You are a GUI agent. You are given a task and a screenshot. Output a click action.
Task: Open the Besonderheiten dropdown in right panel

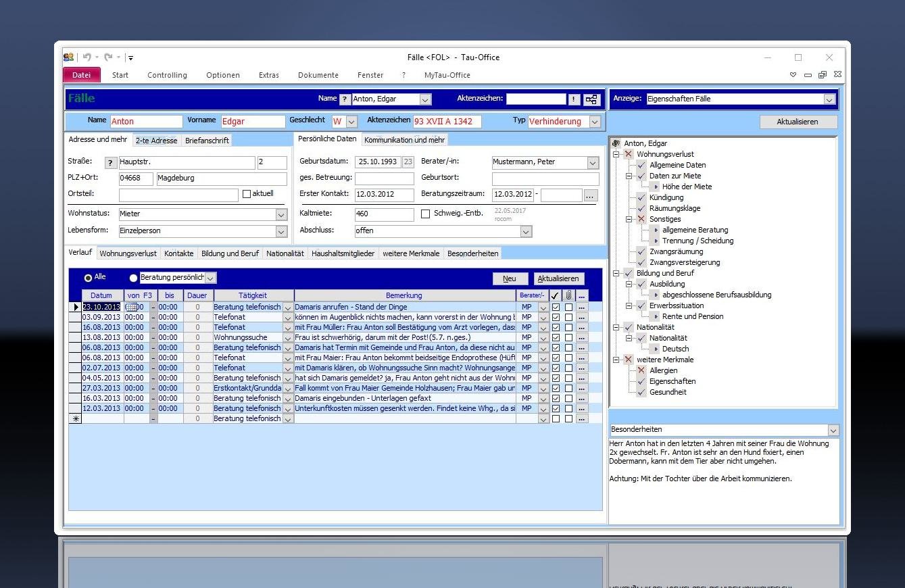[833, 431]
